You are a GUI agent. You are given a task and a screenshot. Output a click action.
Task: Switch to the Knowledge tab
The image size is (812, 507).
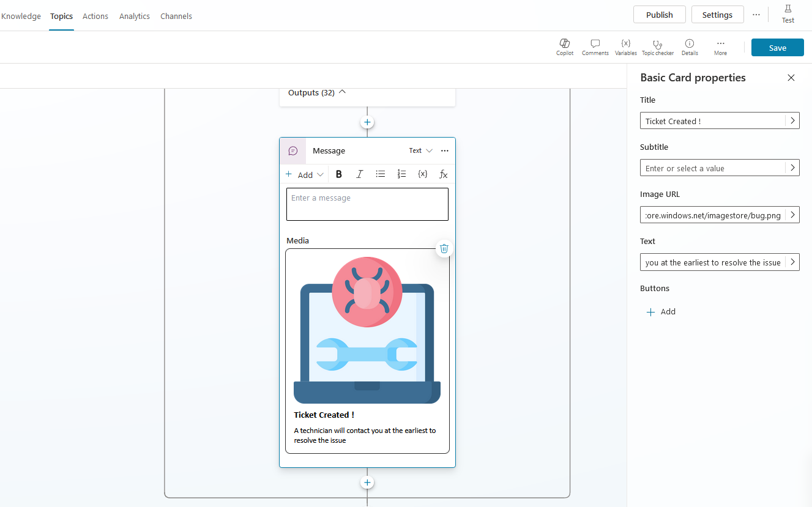20,16
